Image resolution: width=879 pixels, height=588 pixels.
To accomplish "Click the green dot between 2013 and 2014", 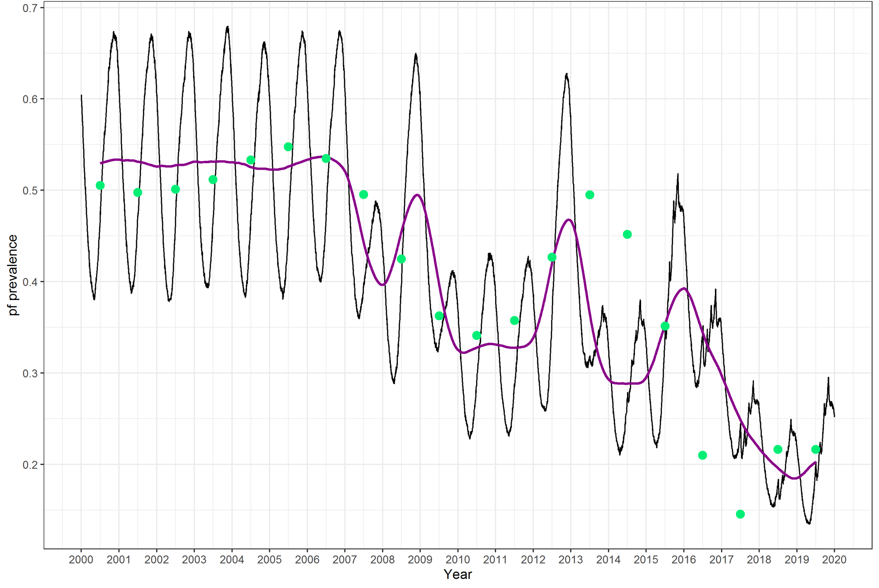I will coord(590,195).
